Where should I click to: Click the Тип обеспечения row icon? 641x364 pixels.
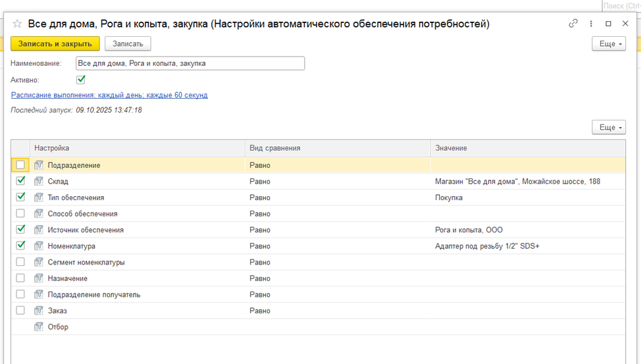(x=39, y=197)
